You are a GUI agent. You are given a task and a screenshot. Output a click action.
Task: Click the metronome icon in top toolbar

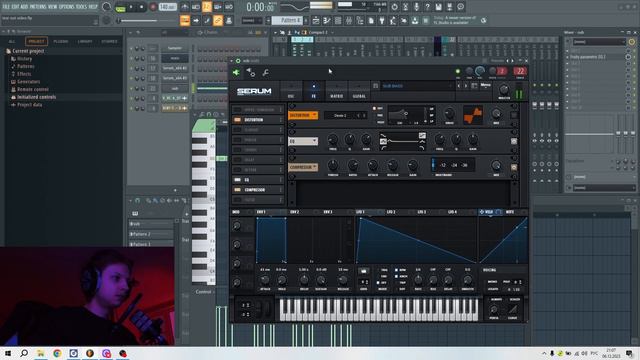pyautogui.click(x=185, y=7)
